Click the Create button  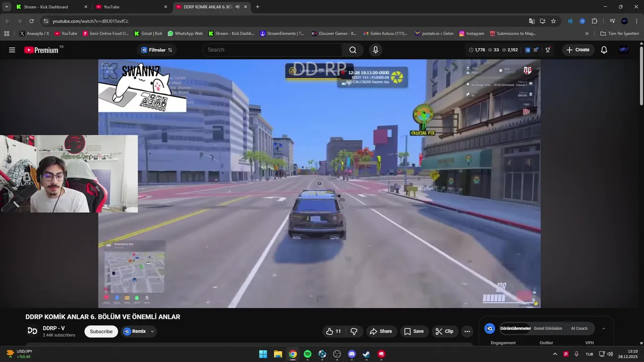click(578, 50)
